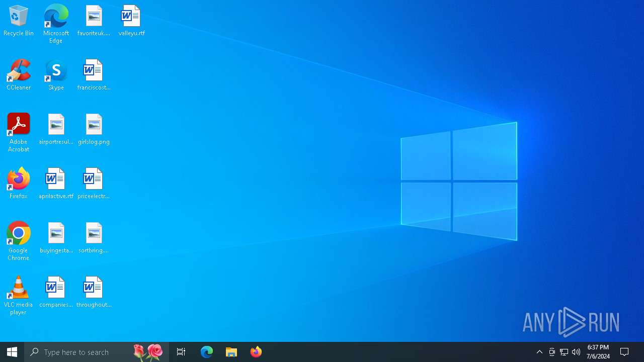Select the buyingesta image file icon
Screen dimensions: 644x362
click(x=56, y=238)
